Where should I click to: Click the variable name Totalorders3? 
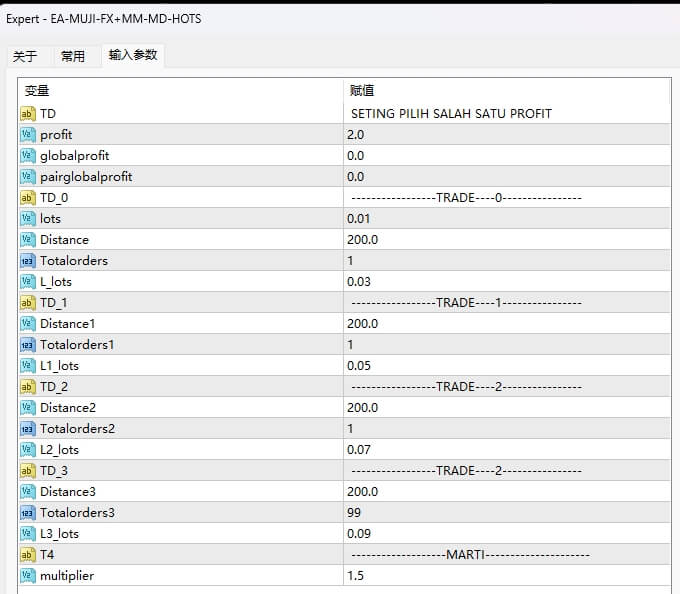tap(77, 513)
